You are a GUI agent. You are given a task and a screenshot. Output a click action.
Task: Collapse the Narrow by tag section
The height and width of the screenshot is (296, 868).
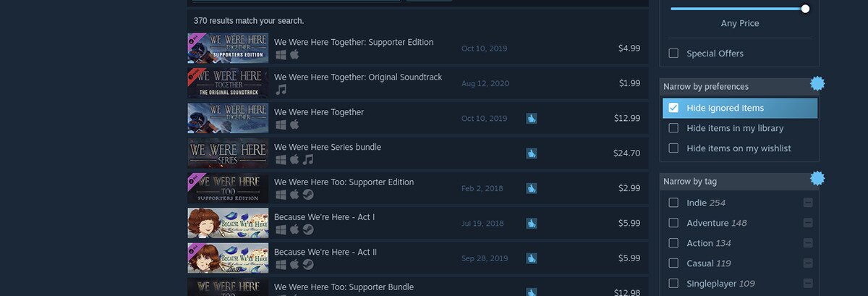731,182
